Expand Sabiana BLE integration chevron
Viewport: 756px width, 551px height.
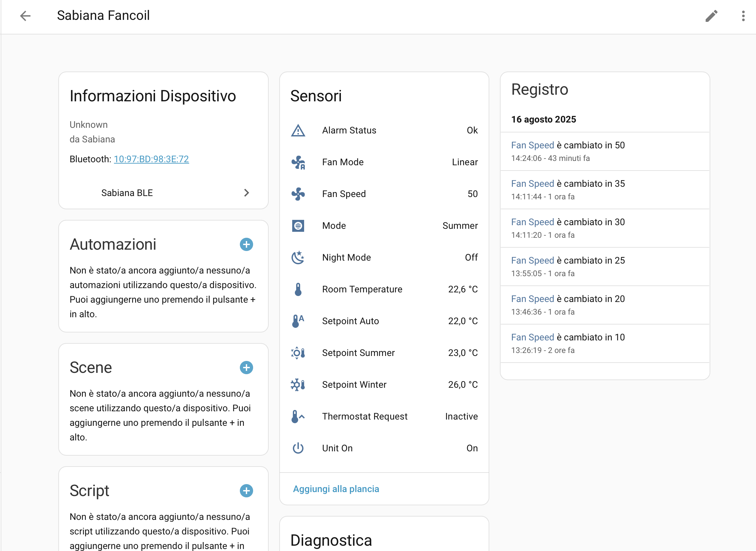tap(246, 193)
